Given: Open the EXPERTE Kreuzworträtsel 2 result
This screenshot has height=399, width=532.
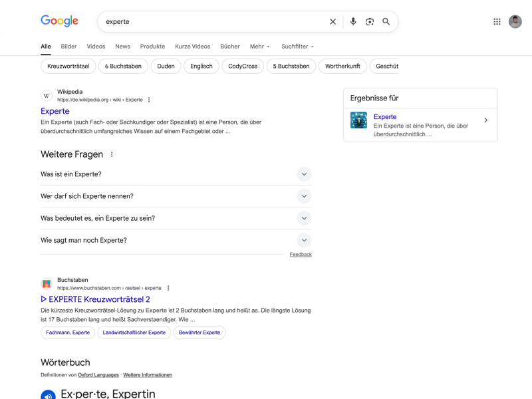Looking at the screenshot, I should (95, 300).
